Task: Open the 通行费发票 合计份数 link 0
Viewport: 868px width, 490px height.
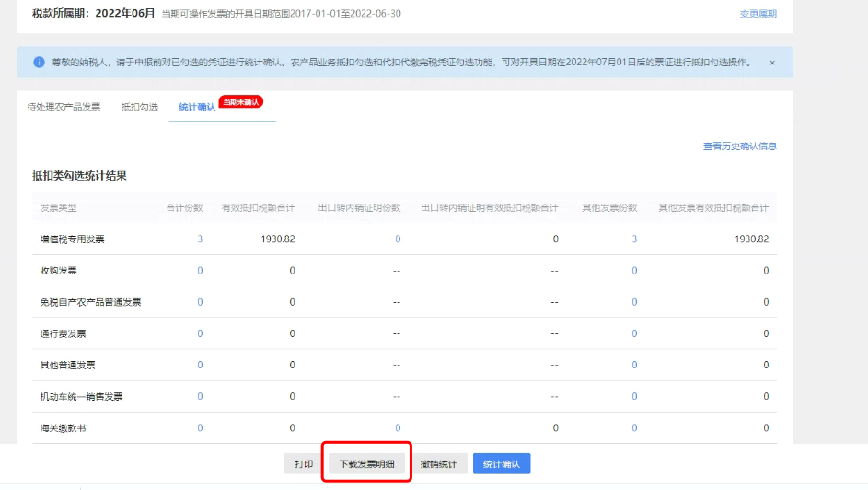Action: [200, 333]
